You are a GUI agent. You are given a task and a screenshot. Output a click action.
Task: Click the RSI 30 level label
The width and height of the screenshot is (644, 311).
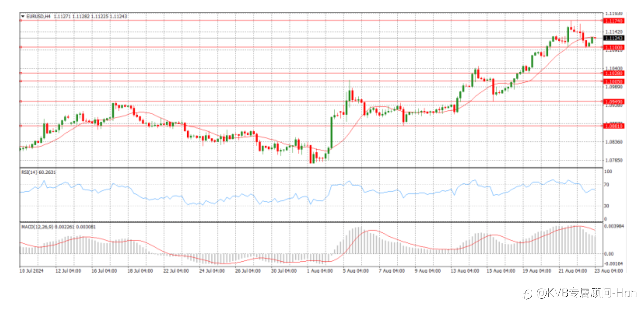pos(606,206)
